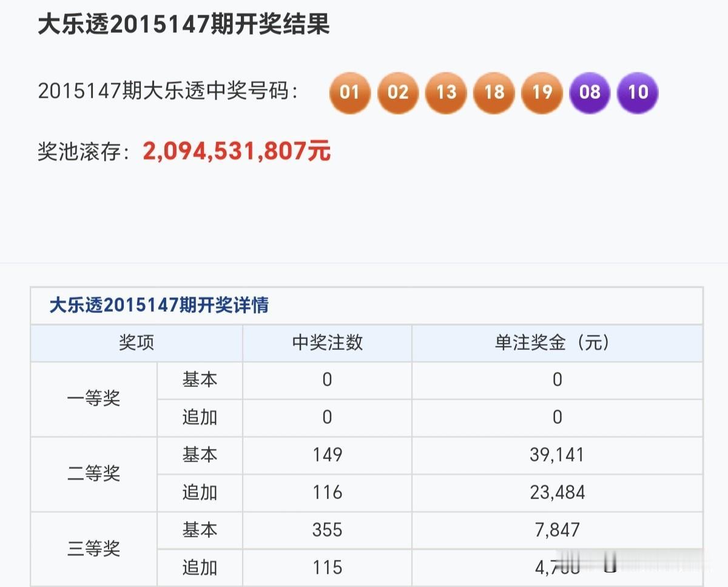This screenshot has height=587, width=728.
Task: Select purple ball number 10
Action: pyautogui.click(x=637, y=93)
